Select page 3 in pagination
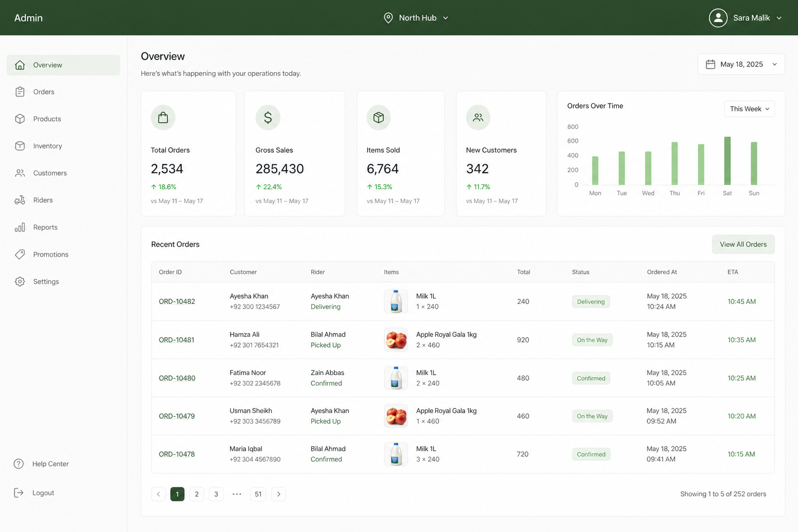The height and width of the screenshot is (532, 798). pos(216,494)
